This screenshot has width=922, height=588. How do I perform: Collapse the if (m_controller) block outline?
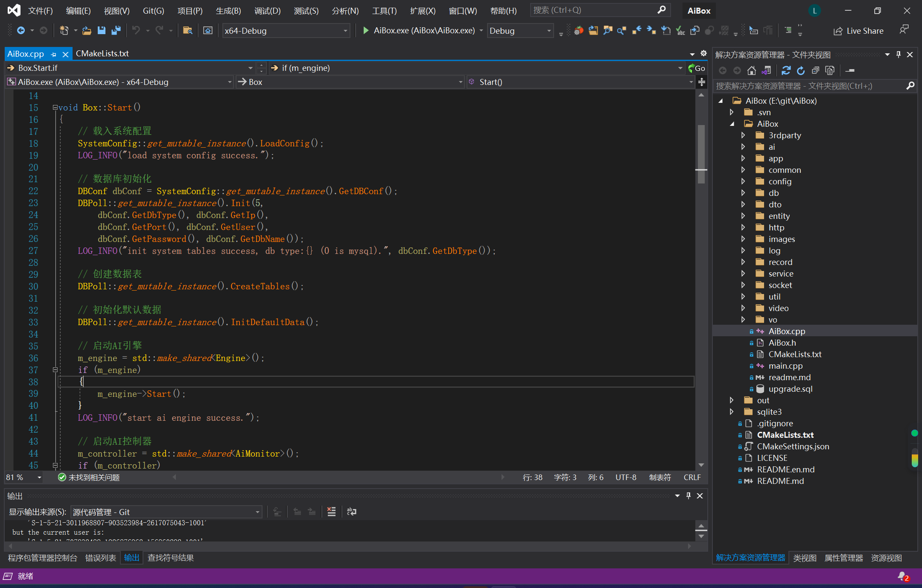pyautogui.click(x=55, y=465)
